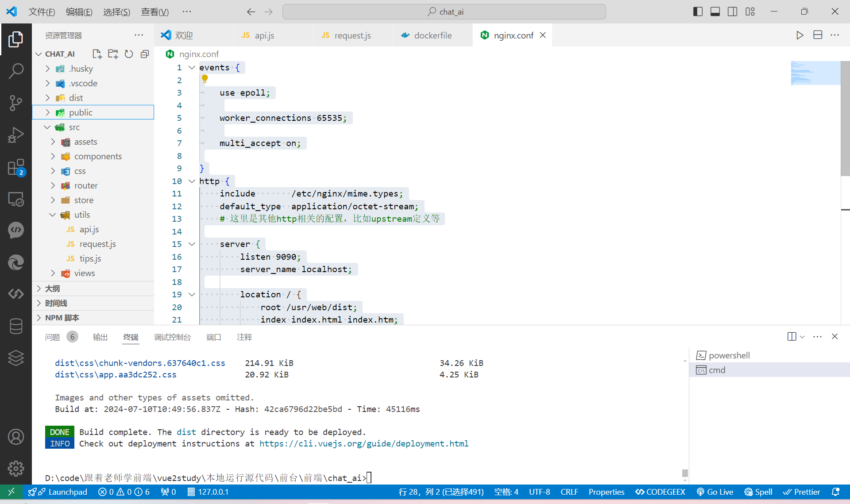
Task: Click the chat_ai command center search box
Action: 444,12
